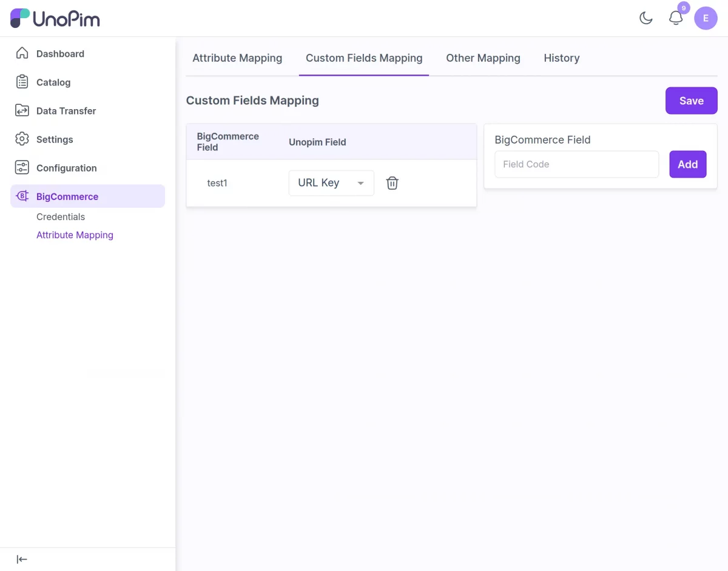Screen dimensions: 728x571
Task: Open Settings from the sidebar
Action: [x=22, y=139]
